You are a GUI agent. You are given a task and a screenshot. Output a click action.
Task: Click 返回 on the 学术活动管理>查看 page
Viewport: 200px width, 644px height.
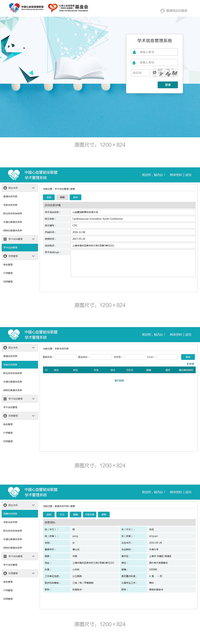tap(49, 197)
